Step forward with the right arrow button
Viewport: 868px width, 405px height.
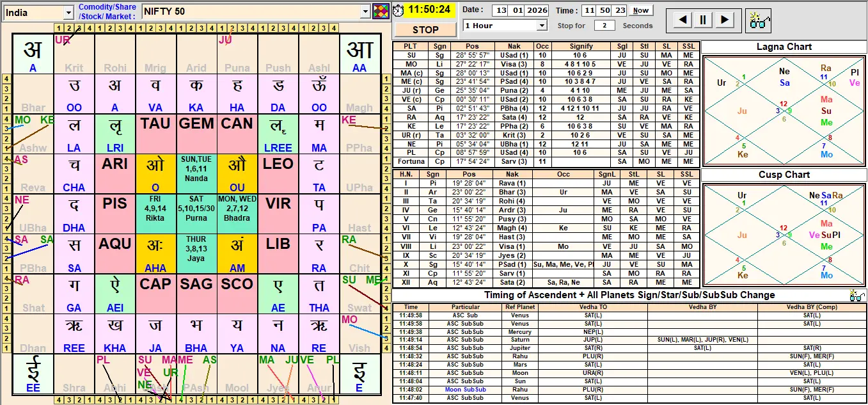723,20
